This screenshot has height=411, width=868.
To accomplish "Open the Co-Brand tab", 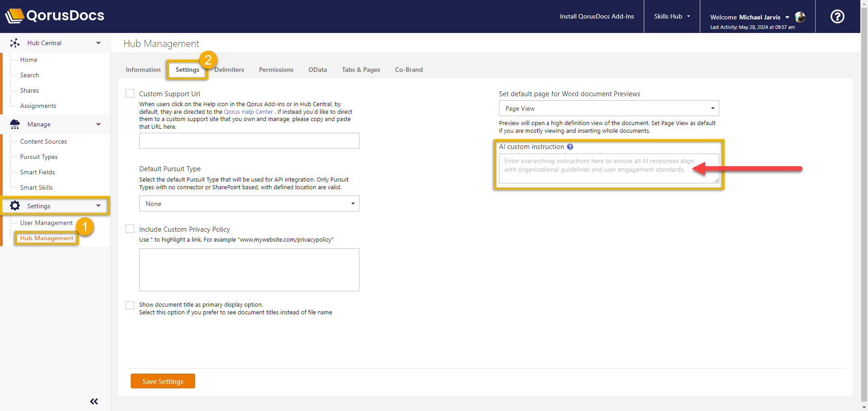I will [x=409, y=70].
